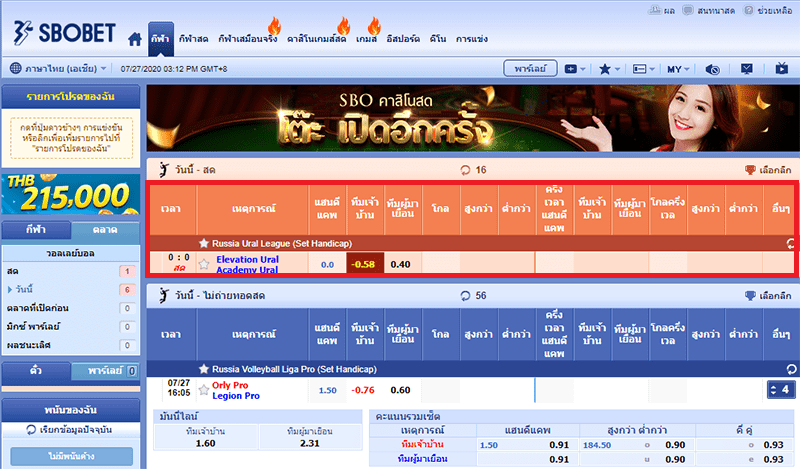Click the ไม่มีพนันค้าง button
800x469 pixels.
click(71, 456)
